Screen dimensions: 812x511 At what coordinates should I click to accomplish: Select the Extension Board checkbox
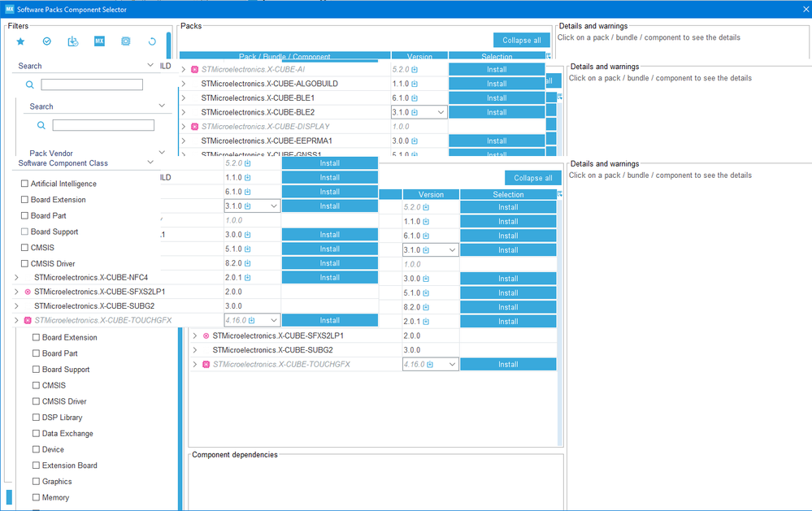tap(36, 466)
